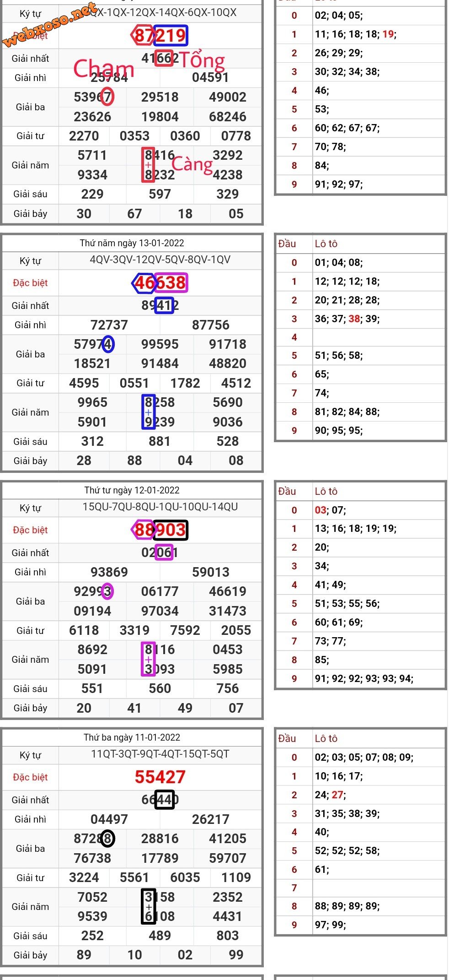
Task: Select the lô tô row '11; 16; 18; 18; 19;'
Action: point(356,34)
